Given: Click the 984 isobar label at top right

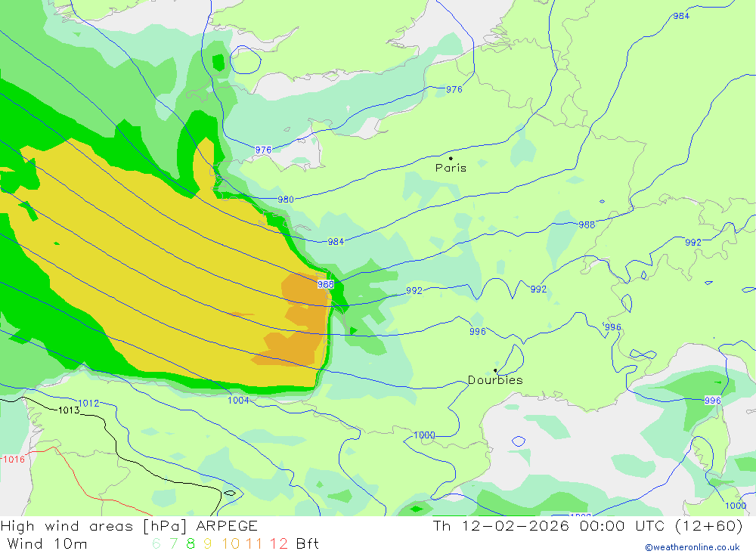Looking at the screenshot, I should 681,17.
